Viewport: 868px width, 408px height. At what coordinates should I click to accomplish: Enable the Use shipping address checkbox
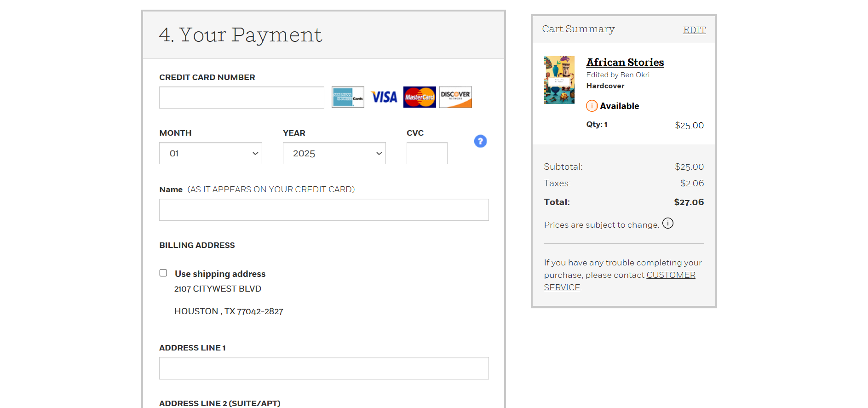163,273
